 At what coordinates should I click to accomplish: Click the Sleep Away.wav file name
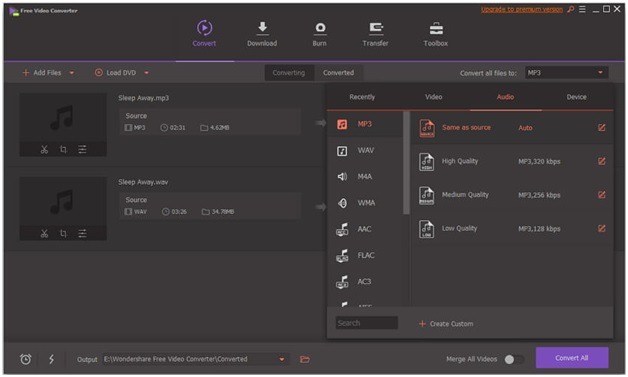(x=143, y=182)
